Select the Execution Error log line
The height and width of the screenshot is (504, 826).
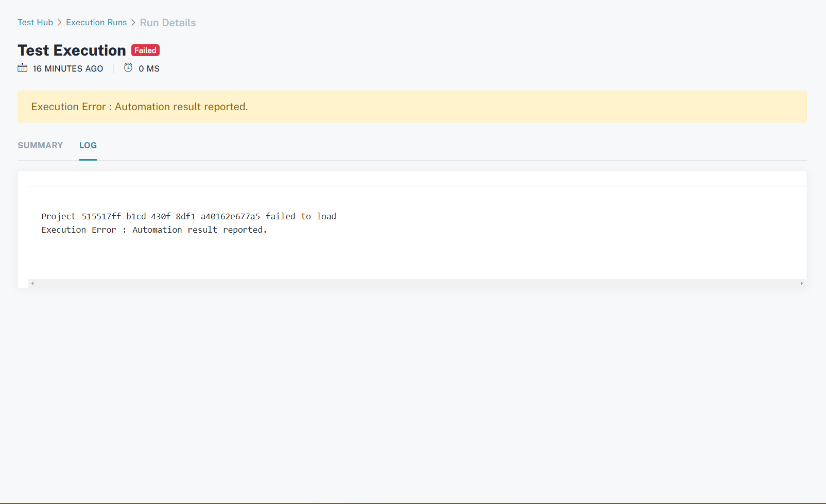(x=154, y=230)
